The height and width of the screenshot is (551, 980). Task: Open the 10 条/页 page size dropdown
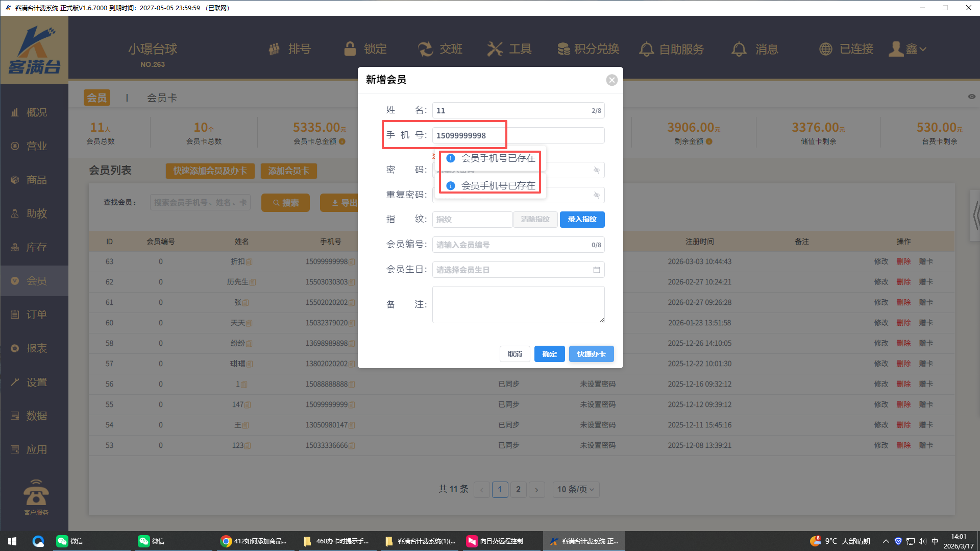click(575, 489)
